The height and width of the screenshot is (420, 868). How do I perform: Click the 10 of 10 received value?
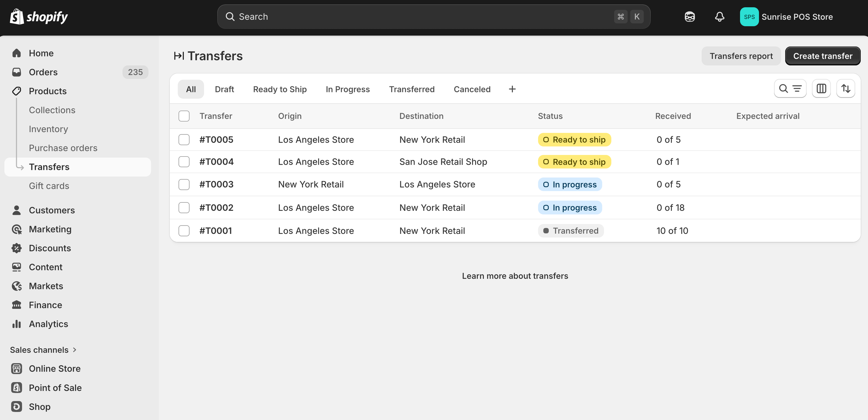[672, 231]
